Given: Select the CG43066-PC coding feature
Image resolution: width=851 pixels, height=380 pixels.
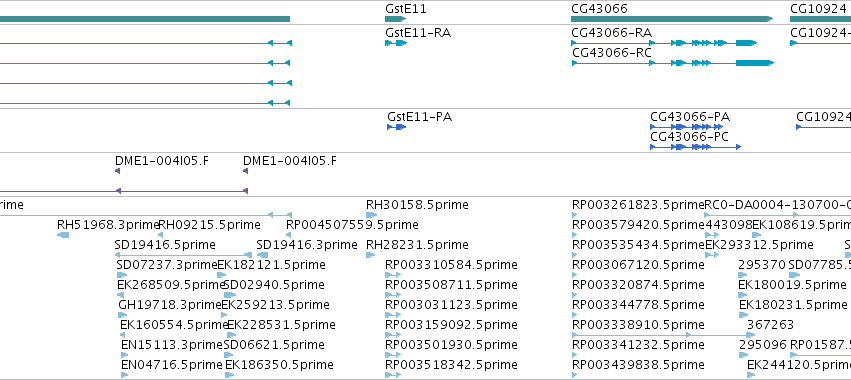Looking at the screenshot, I should (695, 147).
